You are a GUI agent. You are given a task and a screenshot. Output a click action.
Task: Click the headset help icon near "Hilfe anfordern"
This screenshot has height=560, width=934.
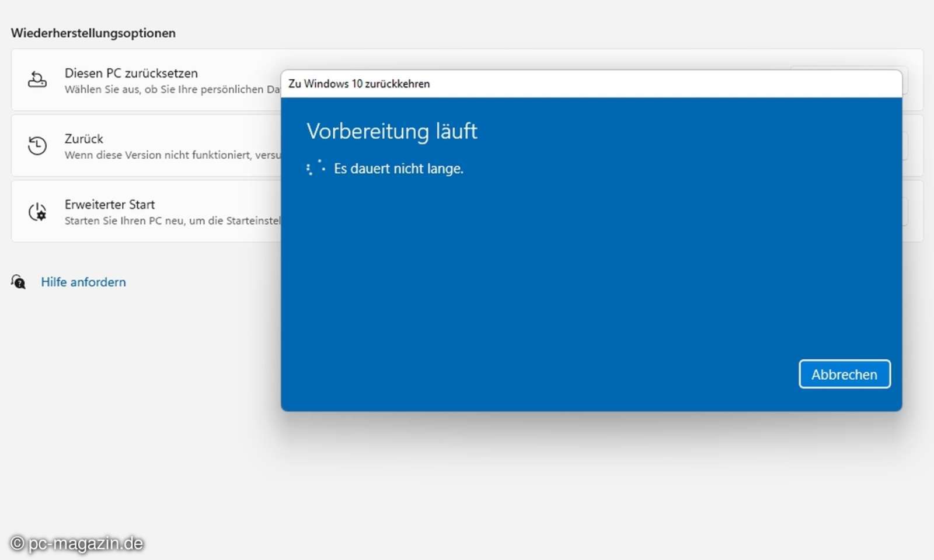(18, 282)
